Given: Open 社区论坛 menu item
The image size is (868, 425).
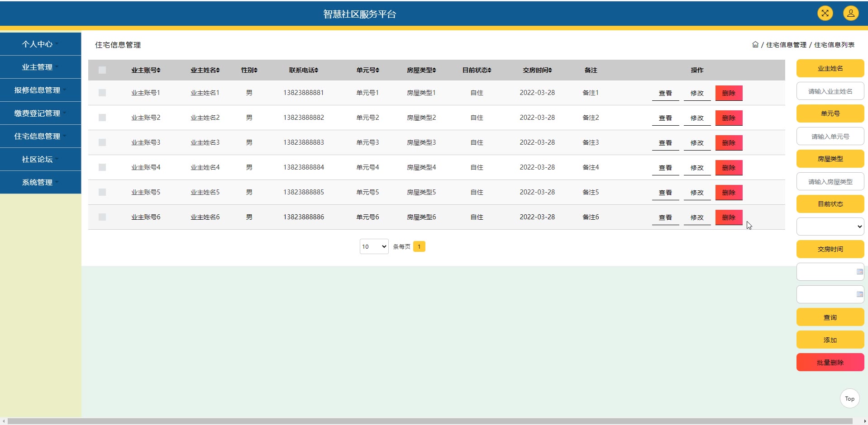Looking at the screenshot, I should [x=40, y=159].
